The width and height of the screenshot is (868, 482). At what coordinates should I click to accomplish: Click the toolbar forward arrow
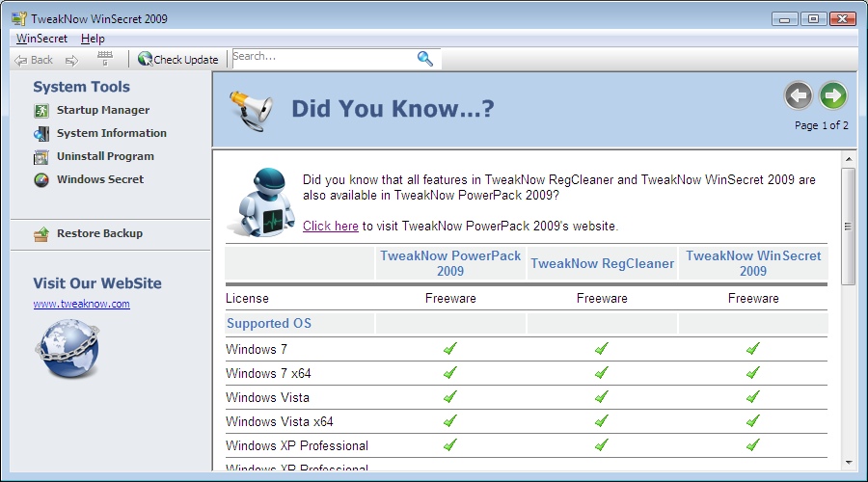click(72, 61)
